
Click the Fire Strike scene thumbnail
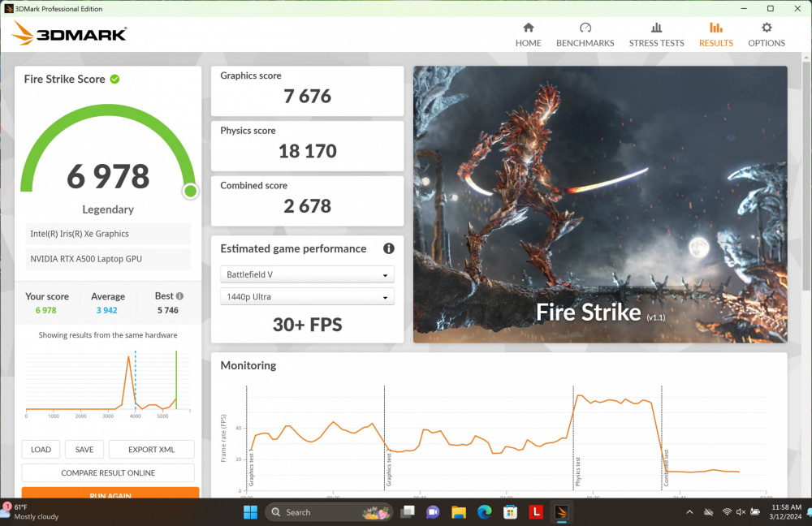point(600,204)
